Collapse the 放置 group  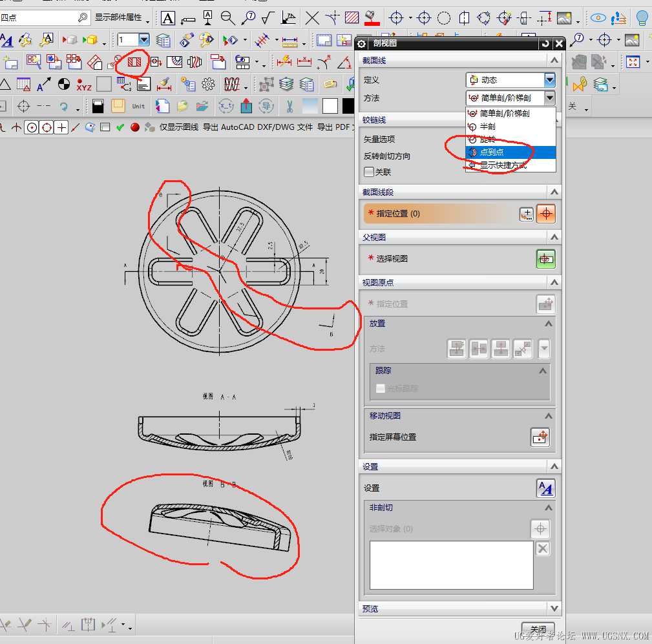pos(549,324)
